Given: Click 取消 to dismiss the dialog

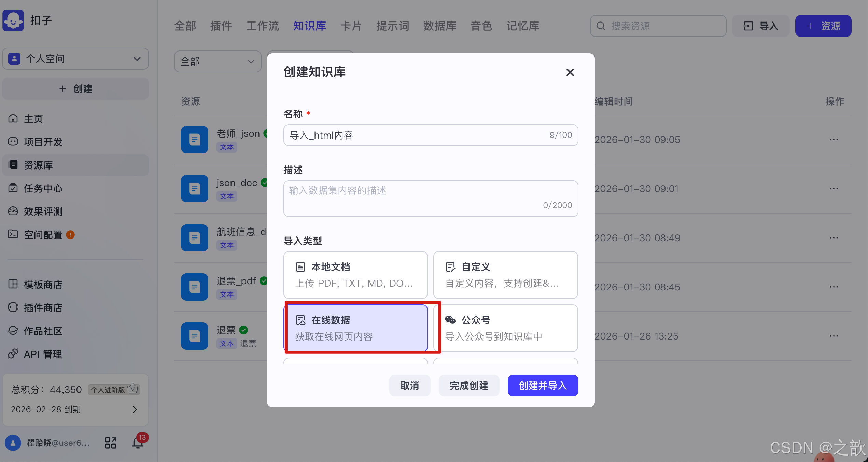Looking at the screenshot, I should pyautogui.click(x=409, y=386).
